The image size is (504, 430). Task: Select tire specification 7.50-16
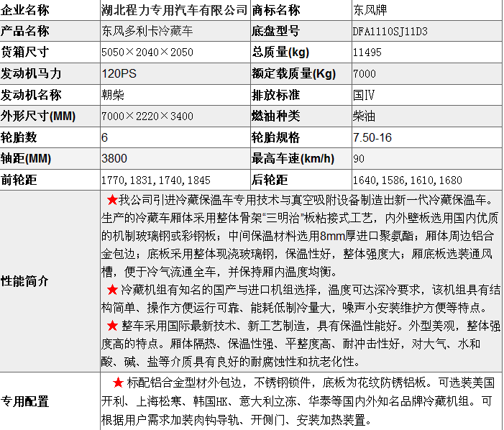[372, 137]
